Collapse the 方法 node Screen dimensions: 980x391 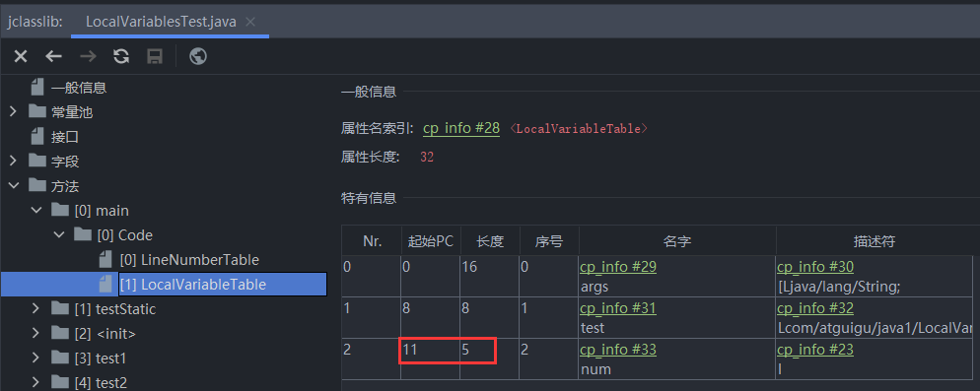pyautogui.click(x=13, y=186)
